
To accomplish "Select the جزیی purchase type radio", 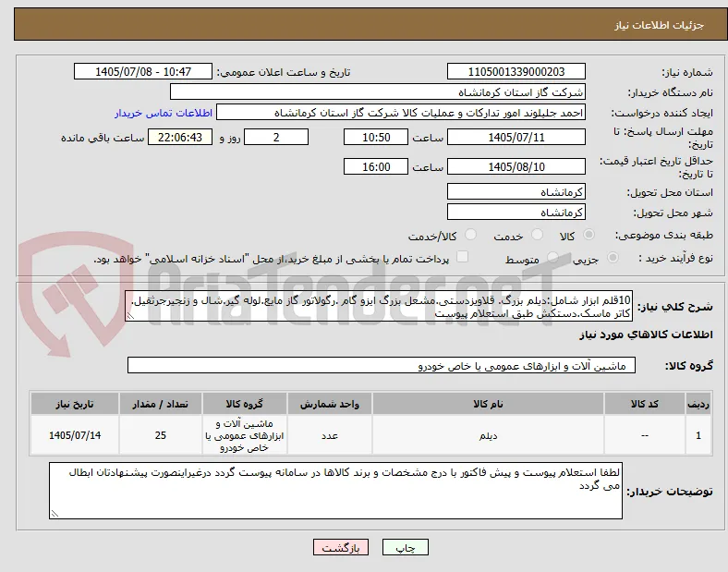I will pyautogui.click(x=613, y=257).
